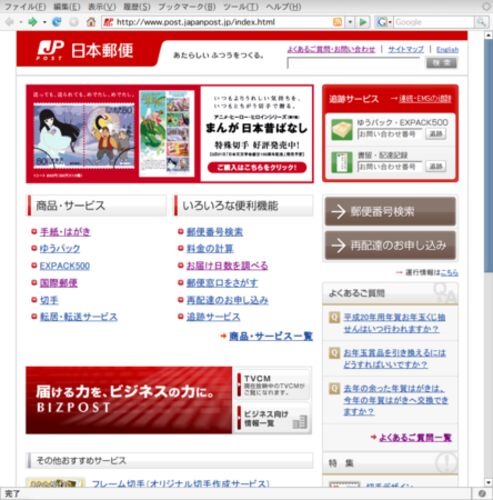Open the 表示(V) menu

point(102,7)
